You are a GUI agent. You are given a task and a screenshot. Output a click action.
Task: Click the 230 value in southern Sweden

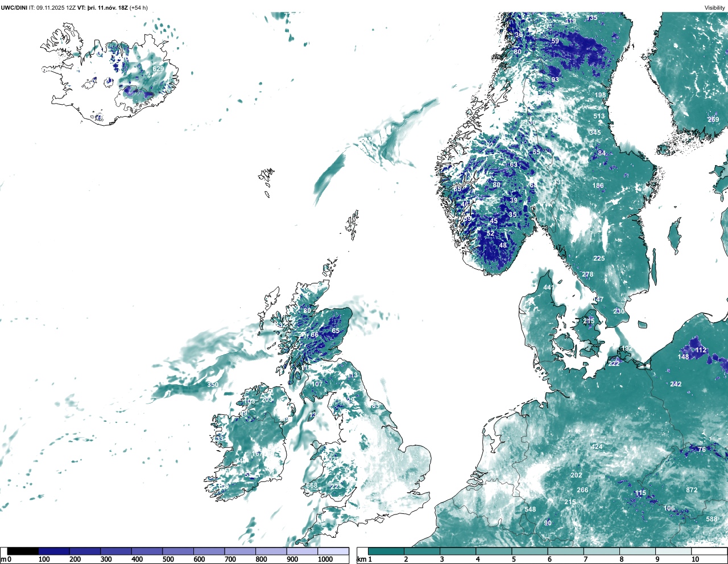pos(619,311)
